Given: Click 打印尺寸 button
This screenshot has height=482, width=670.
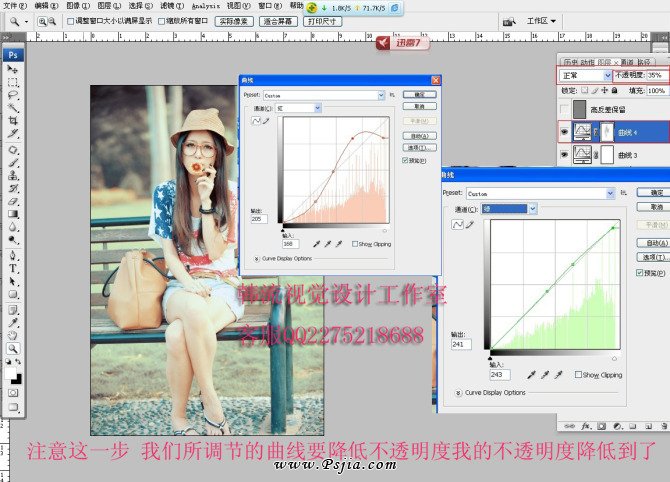Looking at the screenshot, I should point(322,21).
